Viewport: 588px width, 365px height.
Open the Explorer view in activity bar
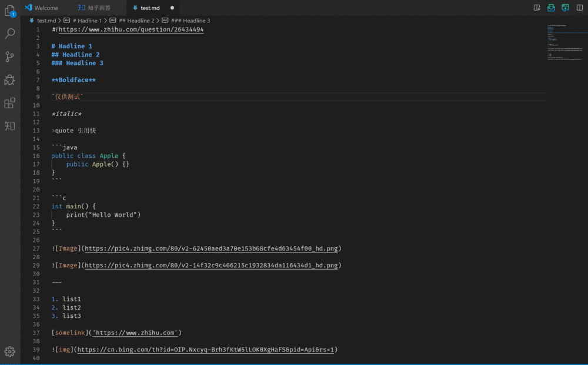click(9, 11)
